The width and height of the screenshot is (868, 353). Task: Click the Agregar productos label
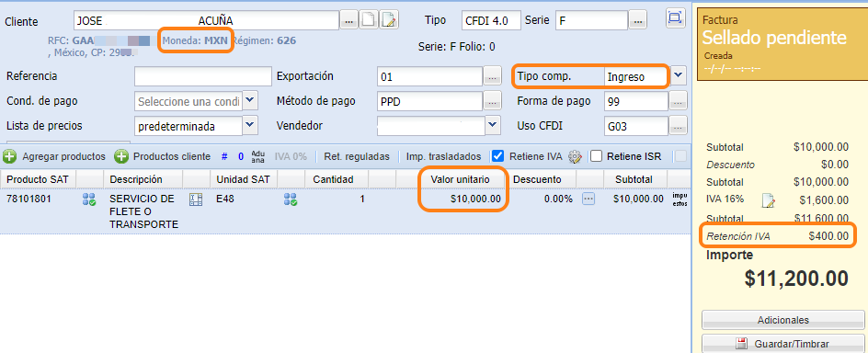63,156
